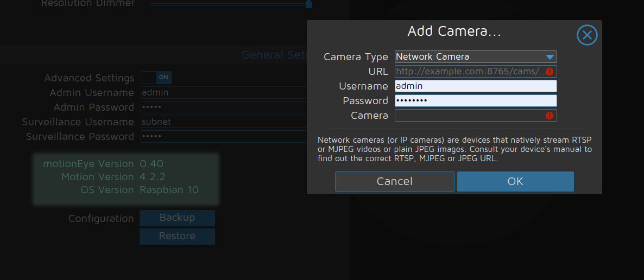Click the Network cameras help text paragraph
The height and width of the screenshot is (280, 644).
(454, 149)
